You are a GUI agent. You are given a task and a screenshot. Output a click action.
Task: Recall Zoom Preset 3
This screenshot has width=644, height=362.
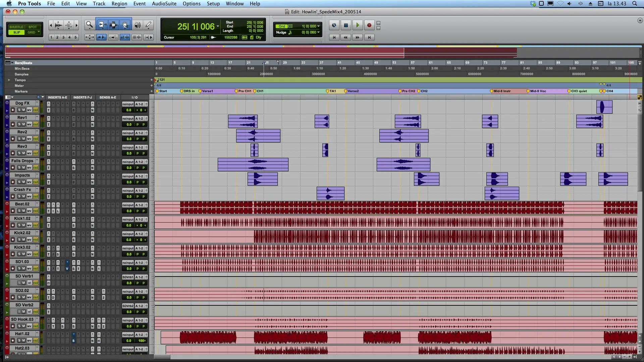click(63, 37)
